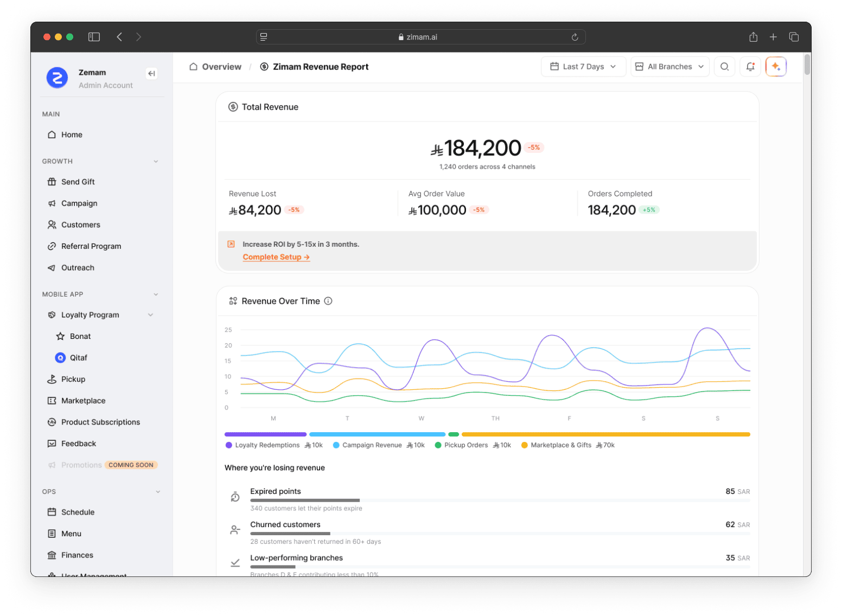Click the Zimam Revenue Report breadcrumb

click(x=314, y=67)
